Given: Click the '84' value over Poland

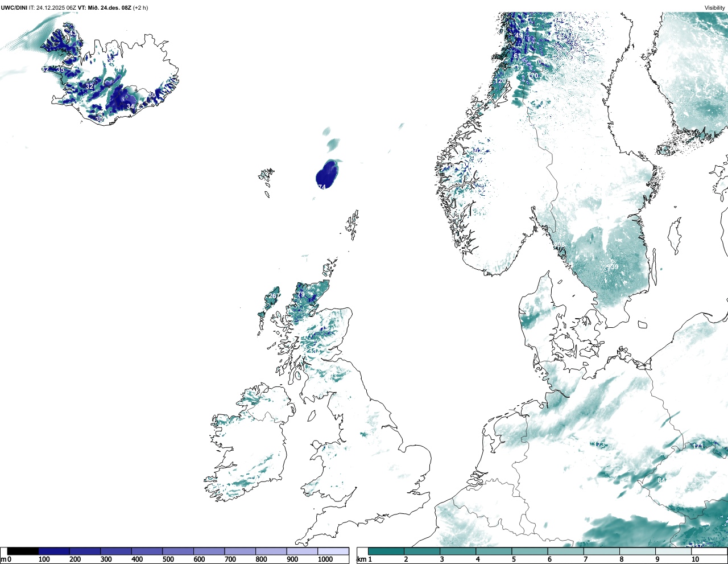Looking at the screenshot, I should (661, 480).
